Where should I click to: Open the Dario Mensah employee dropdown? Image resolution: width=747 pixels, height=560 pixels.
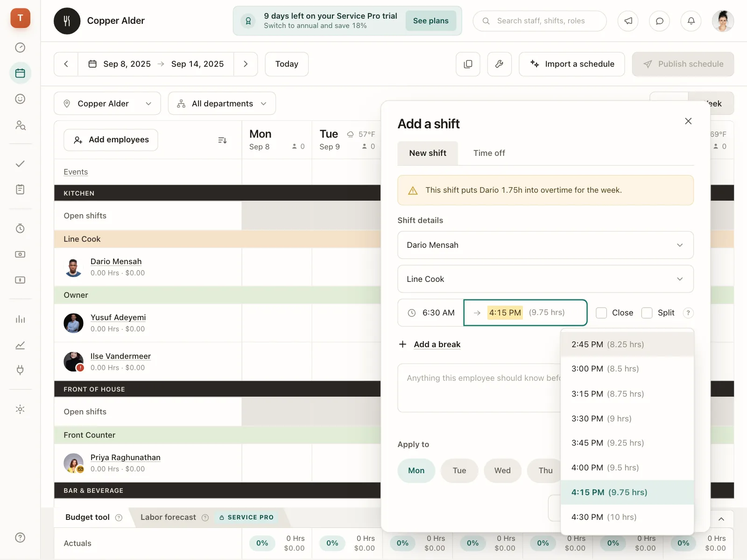coord(545,245)
